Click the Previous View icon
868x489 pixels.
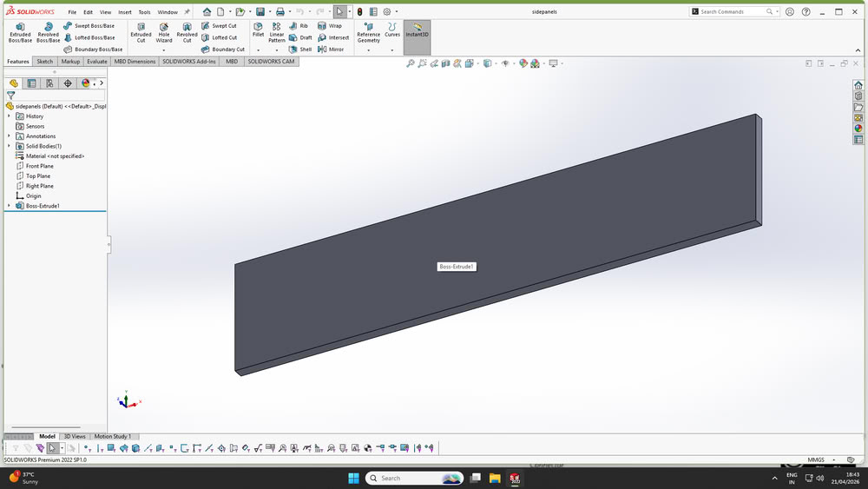tap(434, 63)
